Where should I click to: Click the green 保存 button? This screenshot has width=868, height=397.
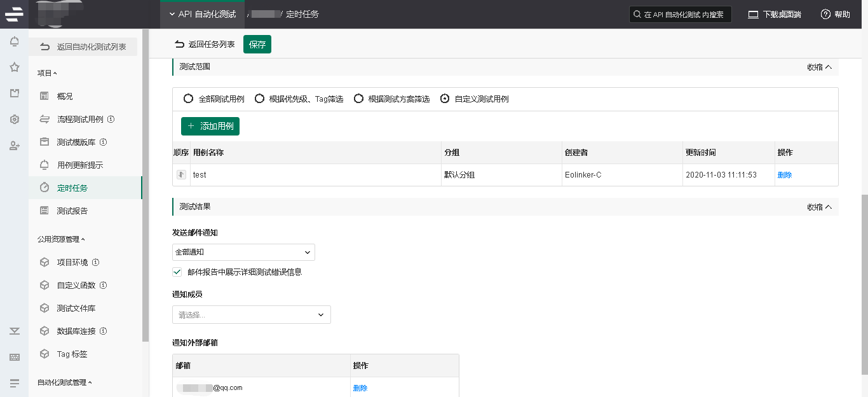pyautogui.click(x=257, y=45)
